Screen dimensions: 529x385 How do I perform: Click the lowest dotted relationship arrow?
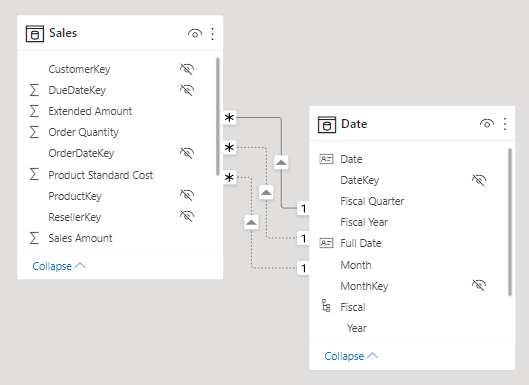(x=251, y=222)
